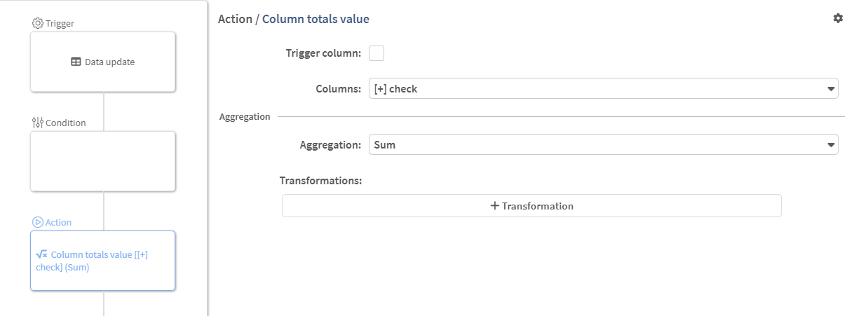Click the sliders icon next to Condition

click(38, 123)
